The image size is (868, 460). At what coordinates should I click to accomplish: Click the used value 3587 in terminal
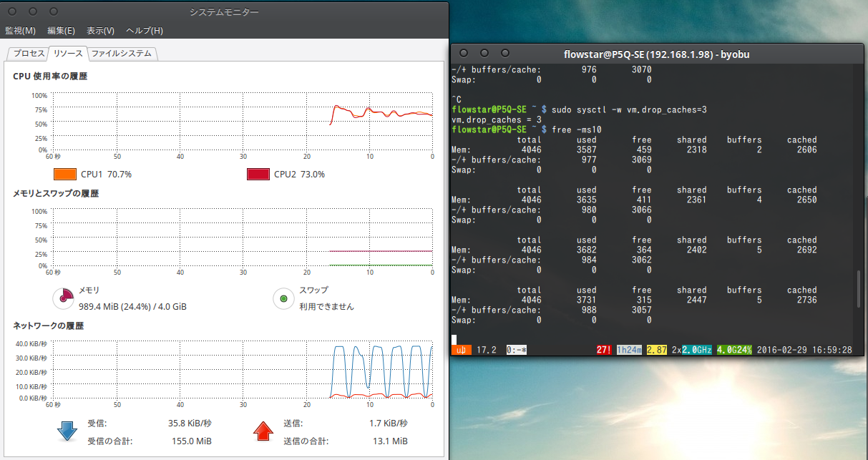586,150
